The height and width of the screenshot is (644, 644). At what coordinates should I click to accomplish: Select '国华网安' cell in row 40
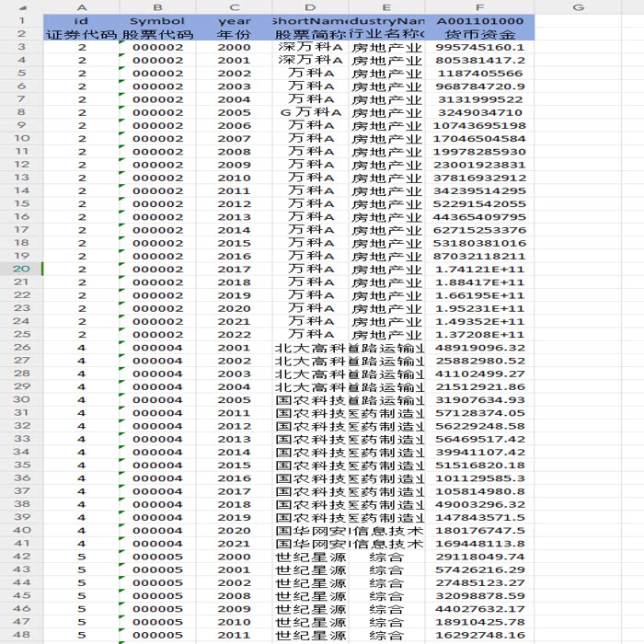(310, 530)
